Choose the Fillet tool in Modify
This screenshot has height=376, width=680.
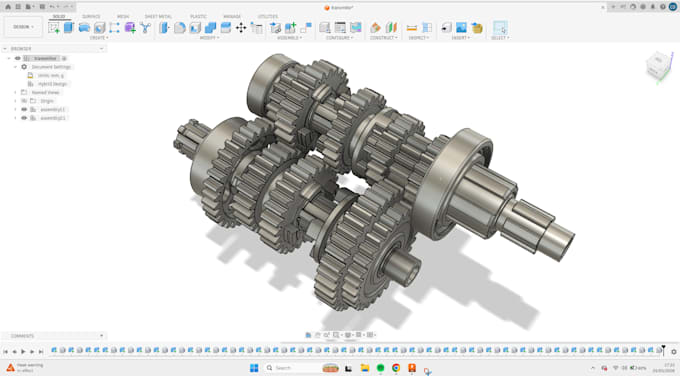coord(180,28)
